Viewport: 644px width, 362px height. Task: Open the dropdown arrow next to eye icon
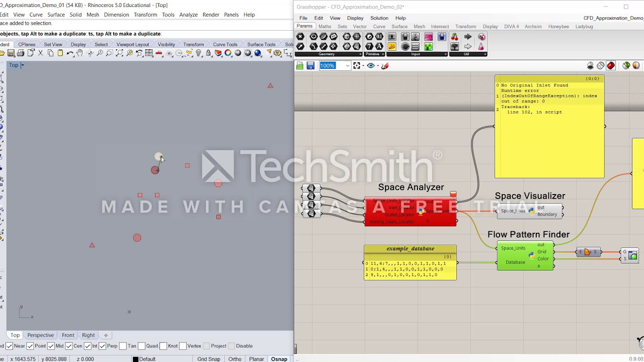click(378, 66)
